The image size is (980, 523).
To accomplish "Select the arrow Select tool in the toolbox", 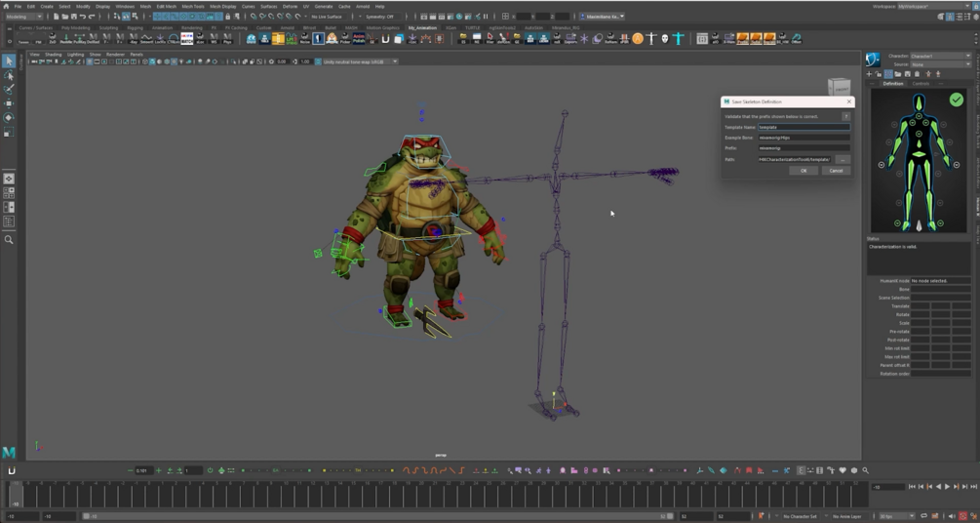I will (9, 61).
